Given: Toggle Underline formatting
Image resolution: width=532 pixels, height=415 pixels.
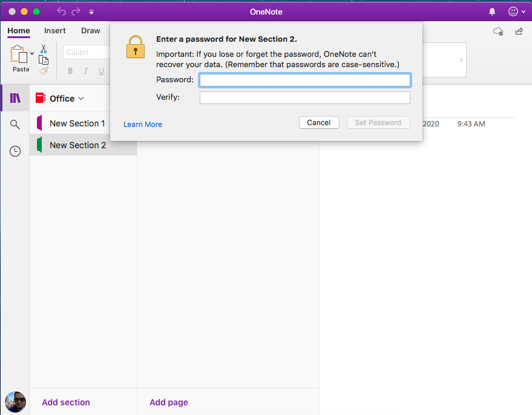Looking at the screenshot, I should click(101, 71).
